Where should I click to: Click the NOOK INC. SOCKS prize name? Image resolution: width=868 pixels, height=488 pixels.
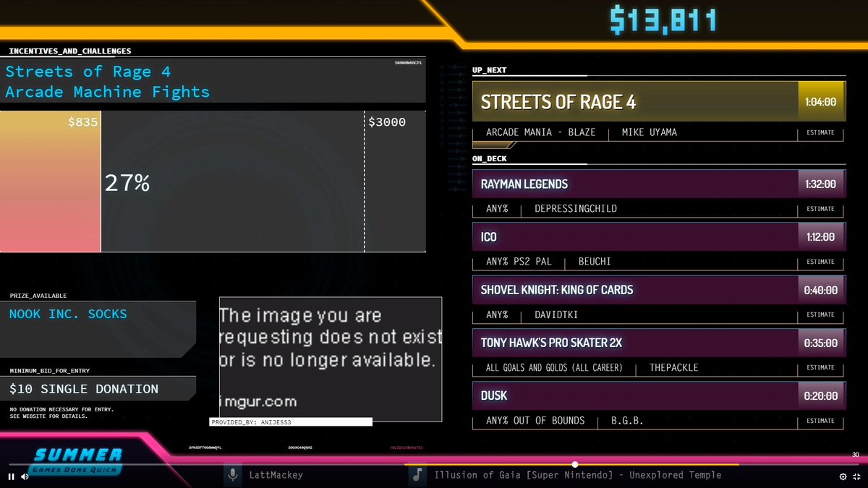coord(68,314)
